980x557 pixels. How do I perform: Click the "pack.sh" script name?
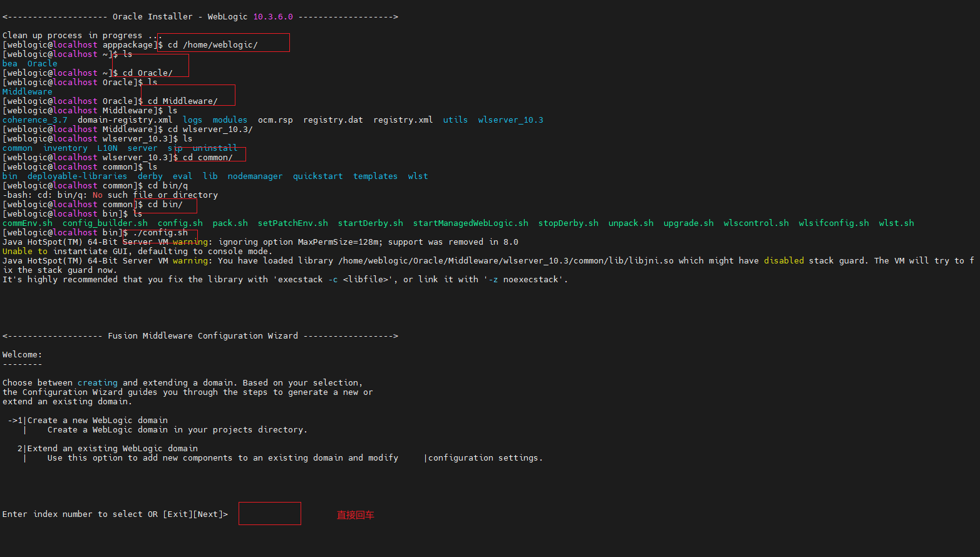[x=230, y=223]
